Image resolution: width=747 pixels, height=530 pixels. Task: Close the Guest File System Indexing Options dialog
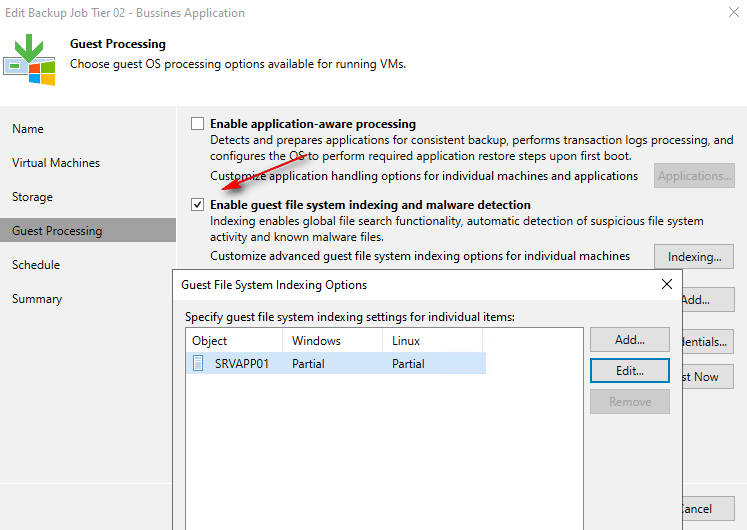coord(667,284)
